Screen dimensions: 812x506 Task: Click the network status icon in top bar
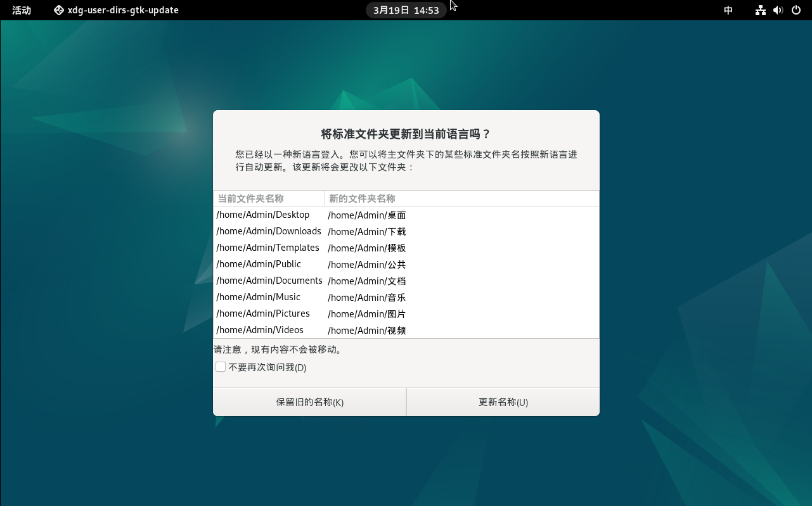tap(761, 10)
